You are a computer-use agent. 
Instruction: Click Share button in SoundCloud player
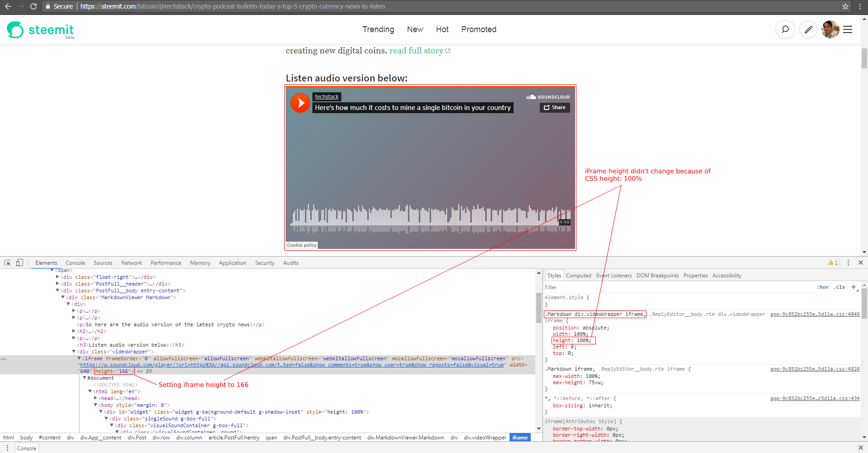[555, 107]
